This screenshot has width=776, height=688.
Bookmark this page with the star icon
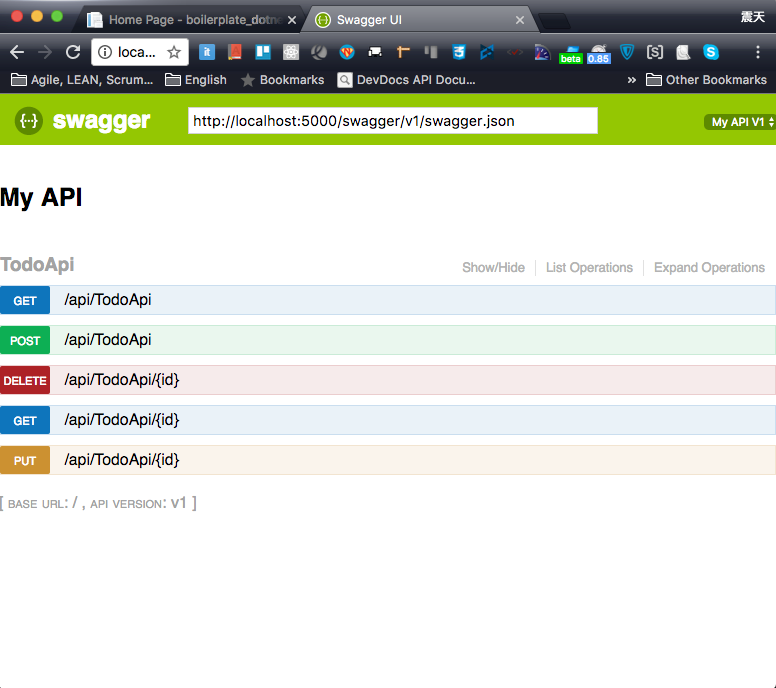point(174,53)
